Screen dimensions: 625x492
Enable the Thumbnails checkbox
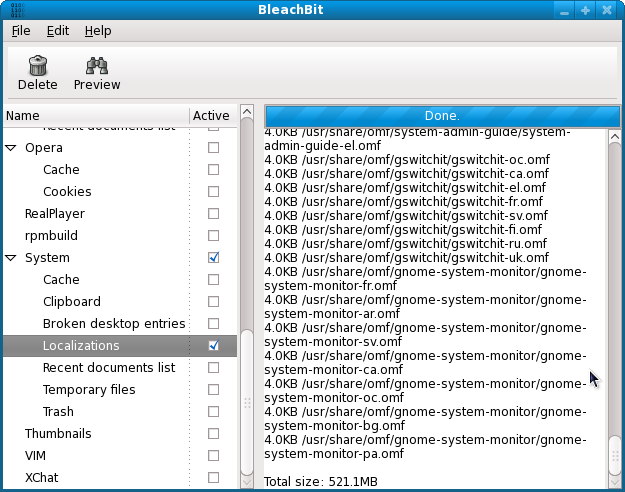pyautogui.click(x=214, y=433)
